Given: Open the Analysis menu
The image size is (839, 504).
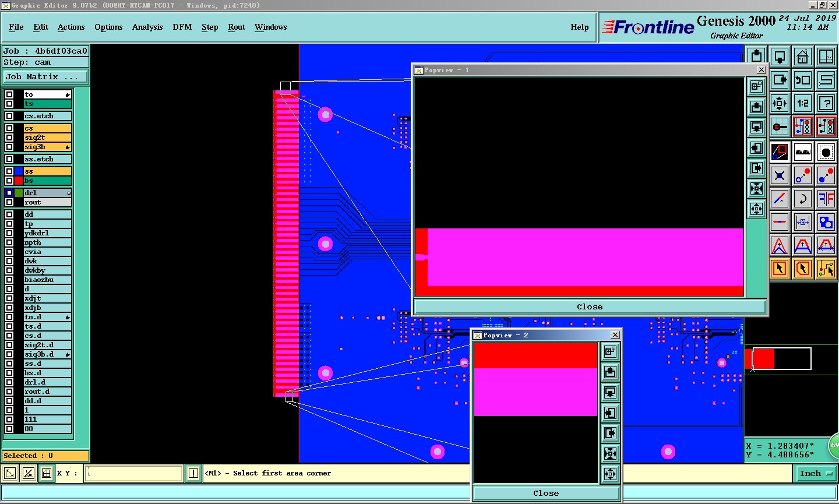Looking at the screenshot, I should [x=147, y=27].
